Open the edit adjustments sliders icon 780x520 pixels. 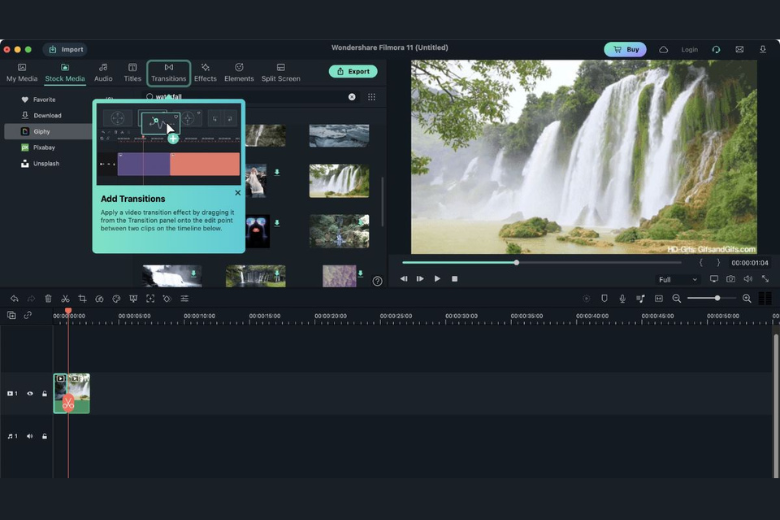185,299
